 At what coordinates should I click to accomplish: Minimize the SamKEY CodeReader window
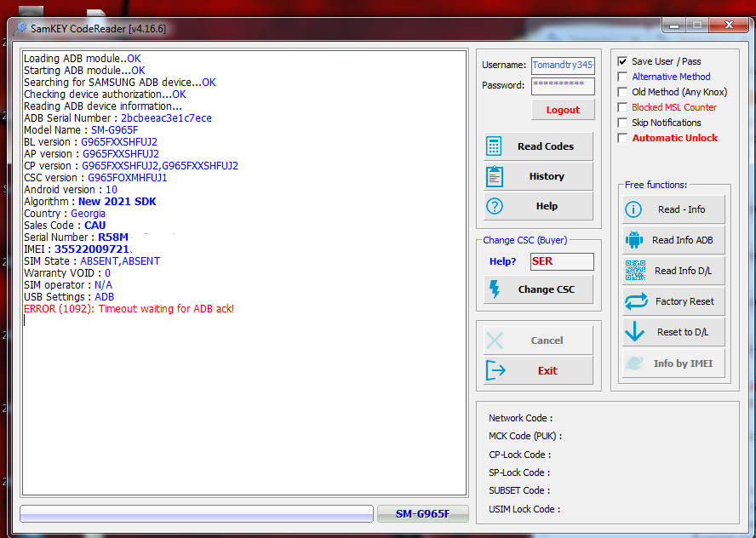coord(674,25)
